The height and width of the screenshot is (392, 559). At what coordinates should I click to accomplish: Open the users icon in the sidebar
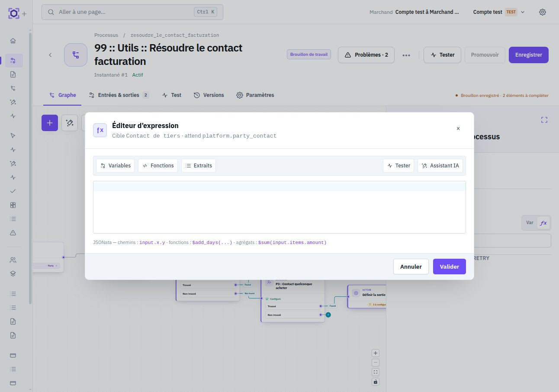click(13, 260)
